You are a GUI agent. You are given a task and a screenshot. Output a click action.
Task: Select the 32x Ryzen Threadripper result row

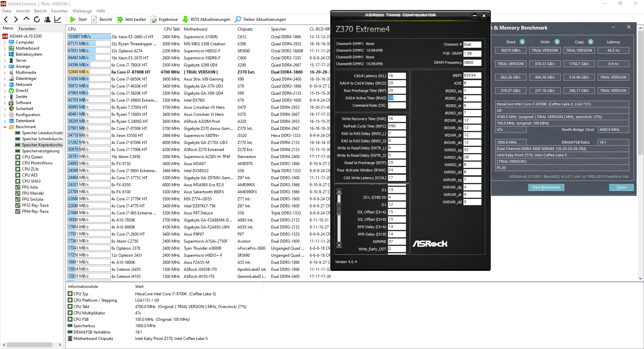pyautogui.click(x=199, y=44)
